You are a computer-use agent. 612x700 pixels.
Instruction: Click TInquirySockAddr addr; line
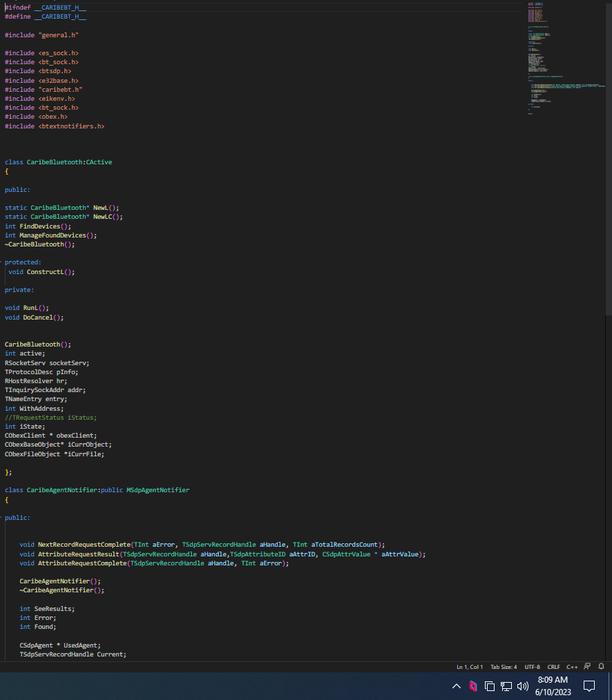(45, 390)
